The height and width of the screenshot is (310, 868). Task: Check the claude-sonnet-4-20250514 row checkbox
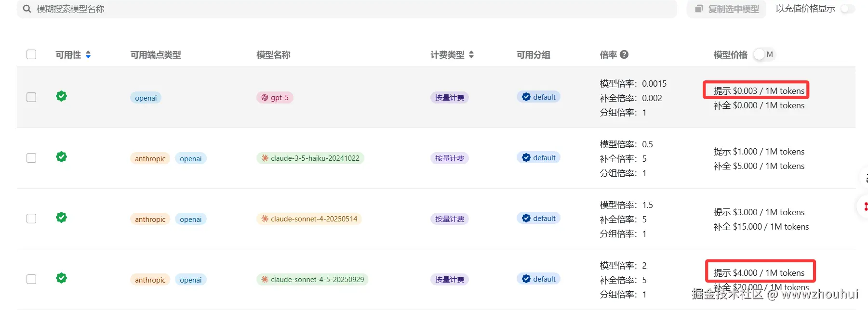pyautogui.click(x=31, y=219)
